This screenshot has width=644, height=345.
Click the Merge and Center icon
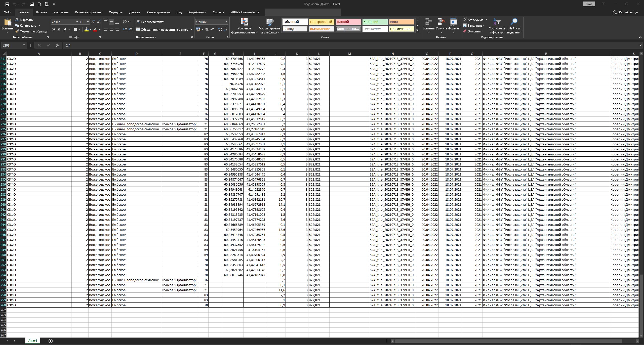pyautogui.click(x=138, y=29)
